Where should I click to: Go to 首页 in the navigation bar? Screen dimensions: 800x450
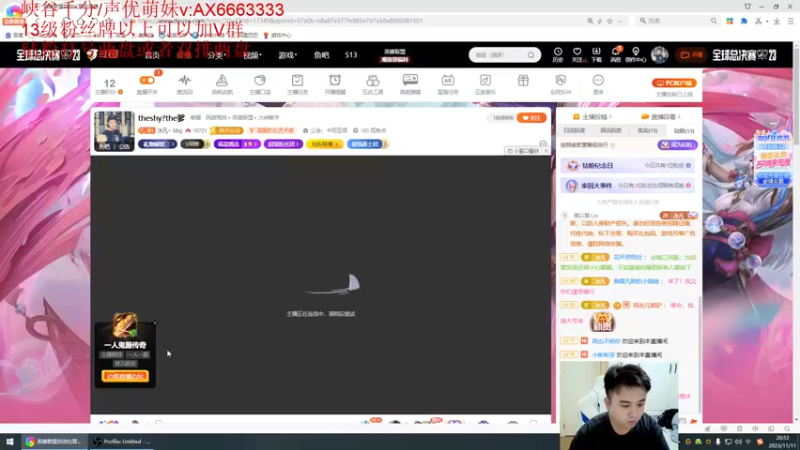(x=152, y=55)
